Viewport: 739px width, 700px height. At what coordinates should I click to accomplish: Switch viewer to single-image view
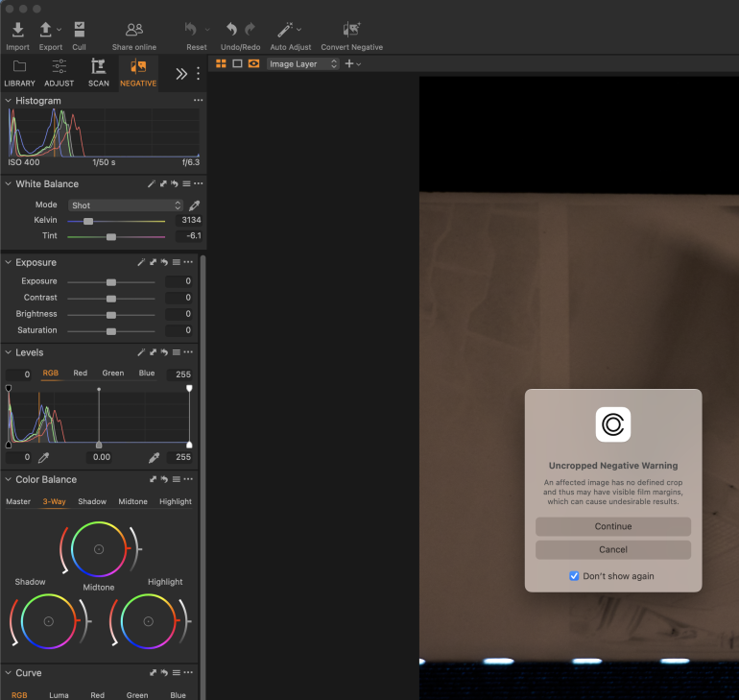click(x=238, y=63)
